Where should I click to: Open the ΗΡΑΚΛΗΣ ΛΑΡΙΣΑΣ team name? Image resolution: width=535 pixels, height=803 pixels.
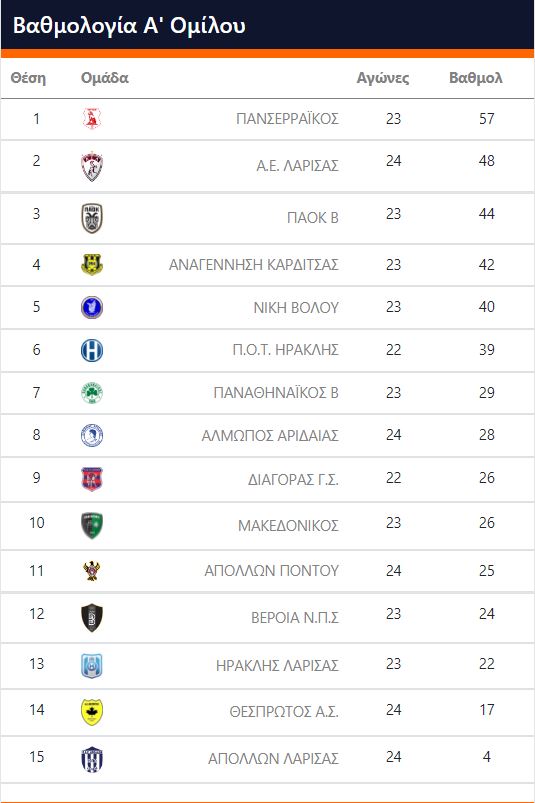point(277,665)
